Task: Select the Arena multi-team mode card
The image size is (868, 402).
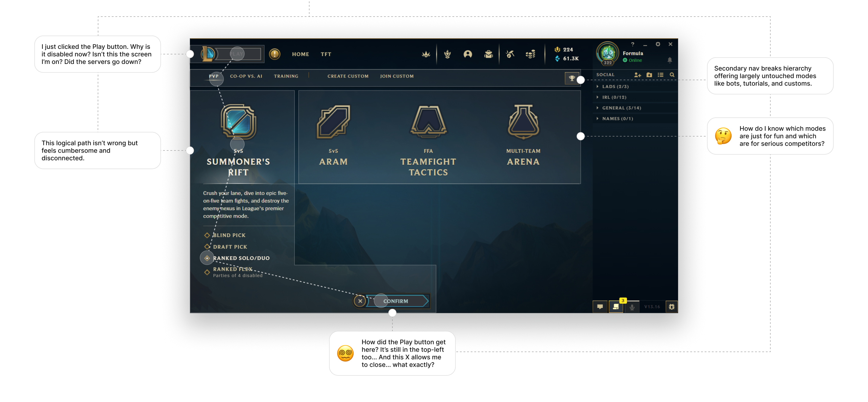Action: click(x=523, y=136)
